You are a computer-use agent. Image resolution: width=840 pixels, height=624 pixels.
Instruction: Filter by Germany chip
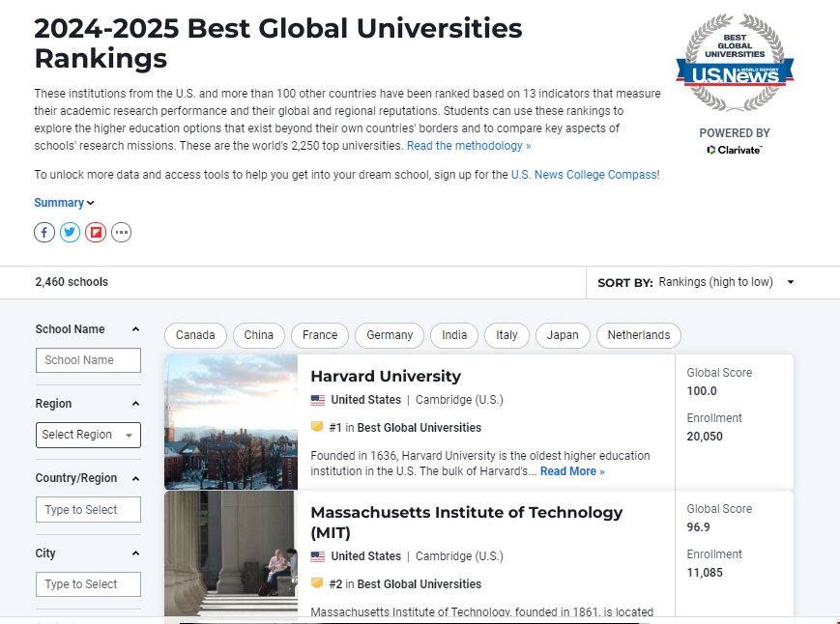point(390,335)
